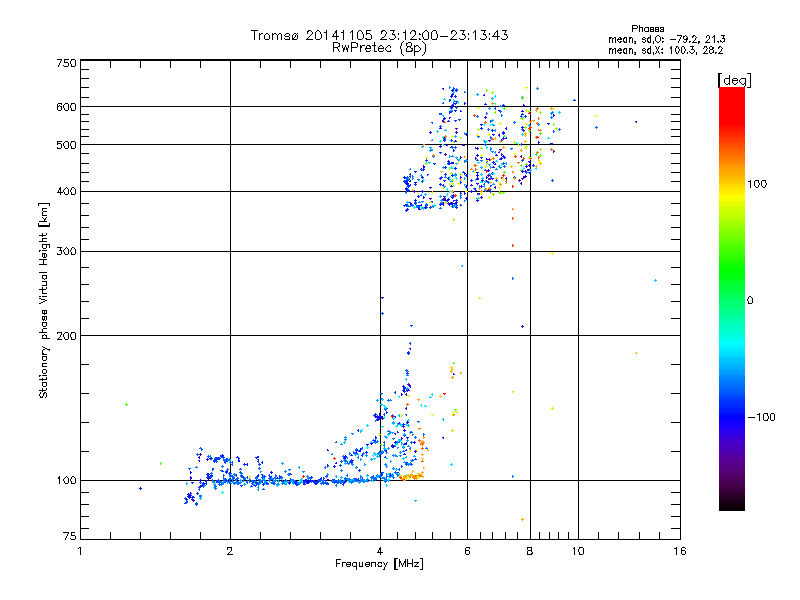The image size is (800, 600).
Task: Click the plot title 'Tromsø 20141105 23:12:00-23:13:43'
Action: [x=379, y=35]
